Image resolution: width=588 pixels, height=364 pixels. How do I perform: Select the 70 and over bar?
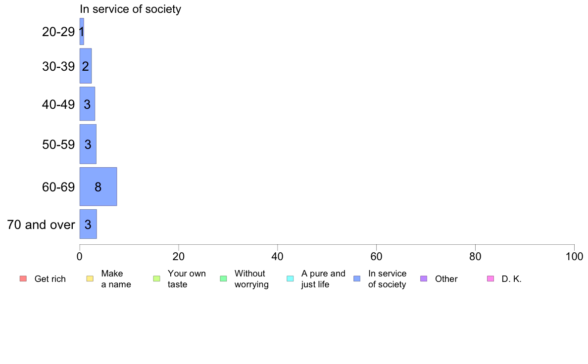coord(88,224)
